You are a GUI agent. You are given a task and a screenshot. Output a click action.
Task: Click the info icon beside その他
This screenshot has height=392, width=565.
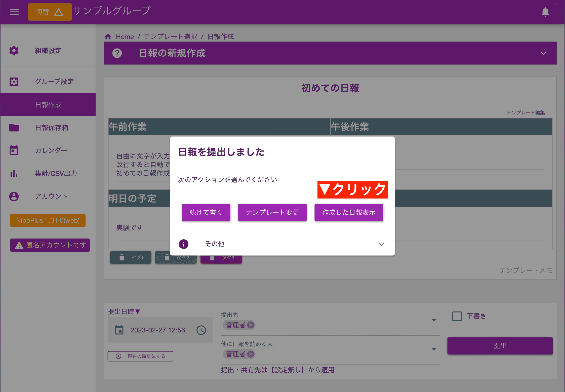point(183,244)
